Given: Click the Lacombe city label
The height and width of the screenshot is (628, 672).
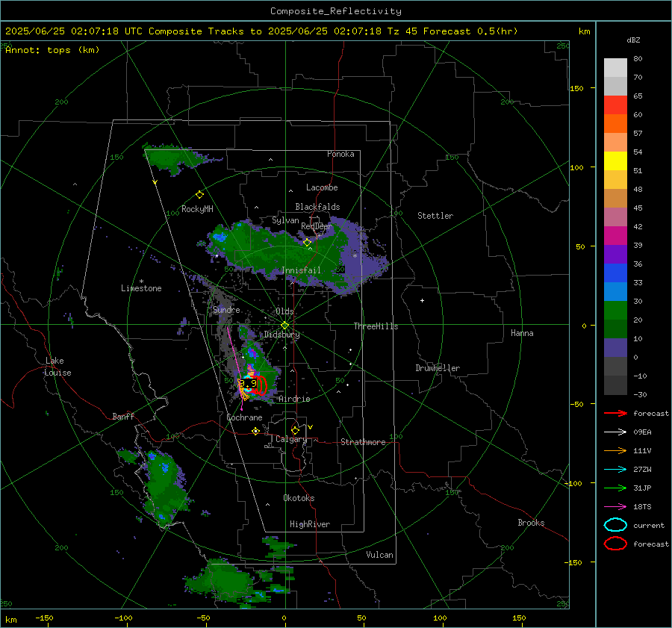Looking at the screenshot, I should [322, 187].
